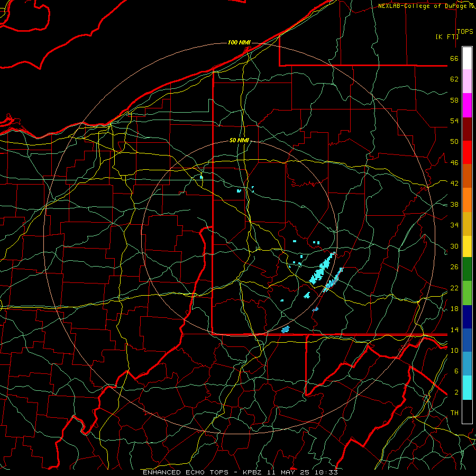476x476 pixels.
Task: Click the gold legend swatch
Action: (x=467, y=224)
